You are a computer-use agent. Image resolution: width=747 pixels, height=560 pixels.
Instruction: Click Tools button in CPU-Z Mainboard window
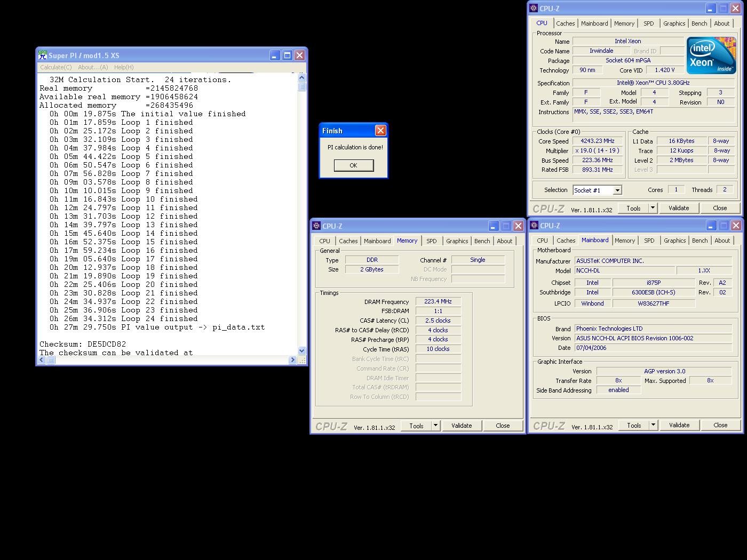coord(634,425)
